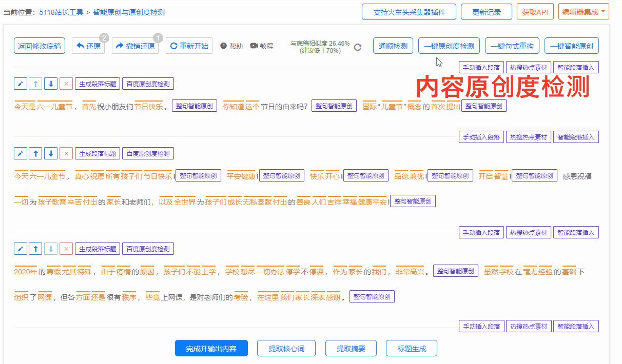The width and height of the screenshot is (622, 364).
Task: Click 一键智能原创 button
Action: (572, 46)
